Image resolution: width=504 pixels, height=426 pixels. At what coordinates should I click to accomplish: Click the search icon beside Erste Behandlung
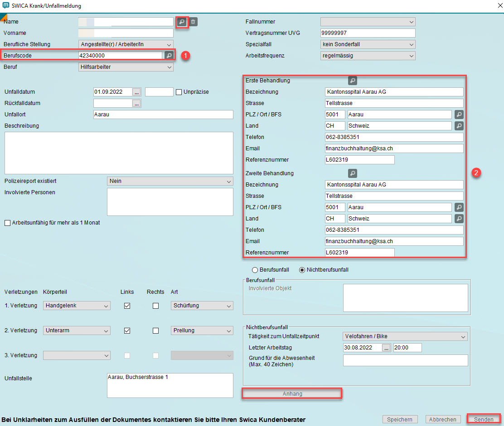point(352,81)
